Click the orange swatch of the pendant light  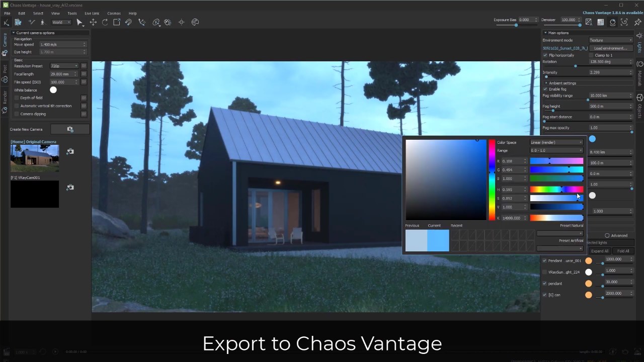coord(589,284)
